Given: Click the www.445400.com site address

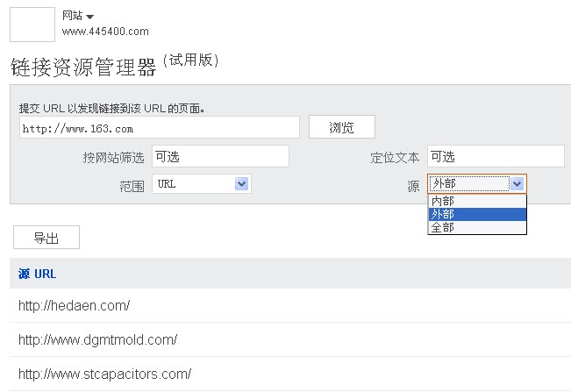Looking at the screenshot, I should click(x=105, y=32).
